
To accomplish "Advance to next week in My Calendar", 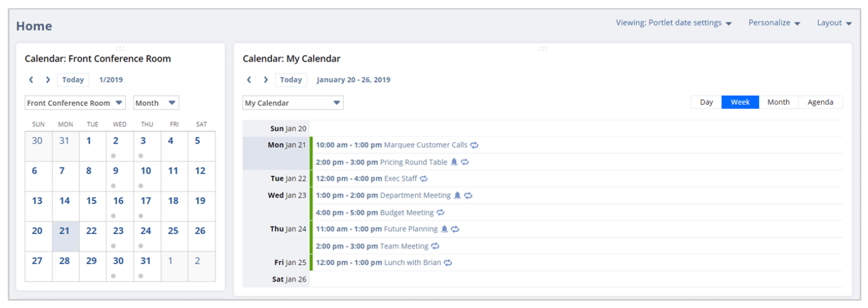I will click(265, 80).
